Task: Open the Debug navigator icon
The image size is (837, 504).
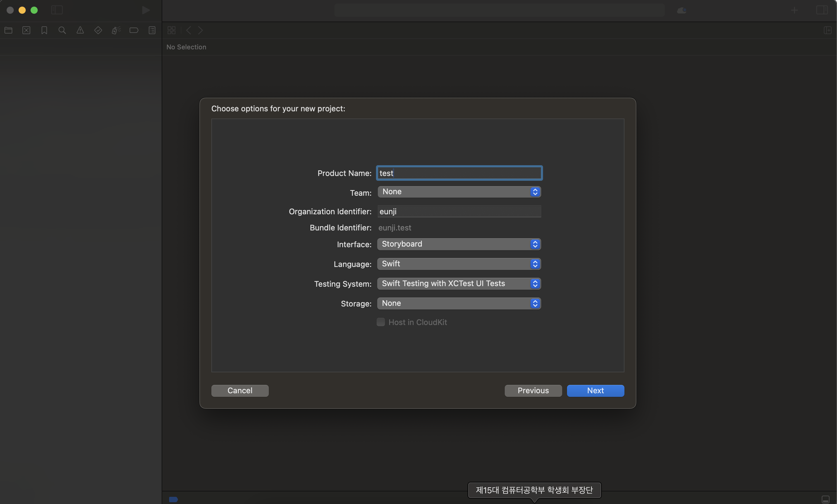Action: [x=116, y=30]
